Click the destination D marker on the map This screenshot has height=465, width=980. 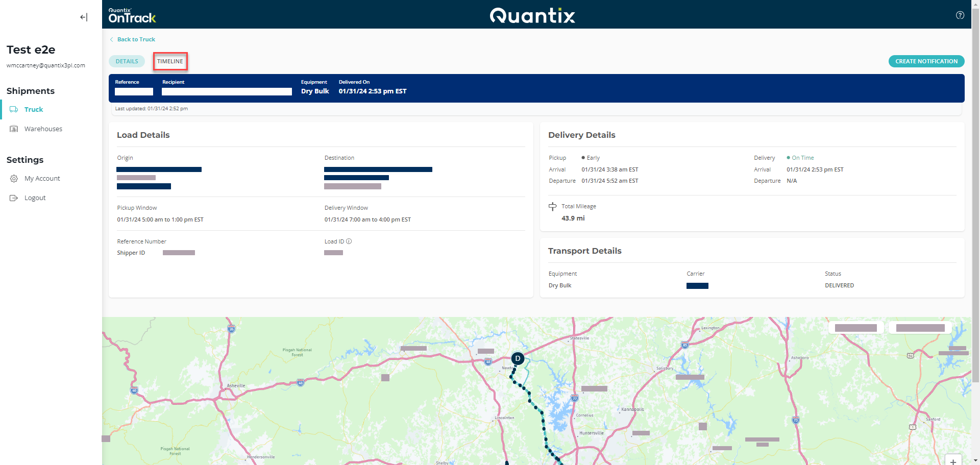coord(518,358)
